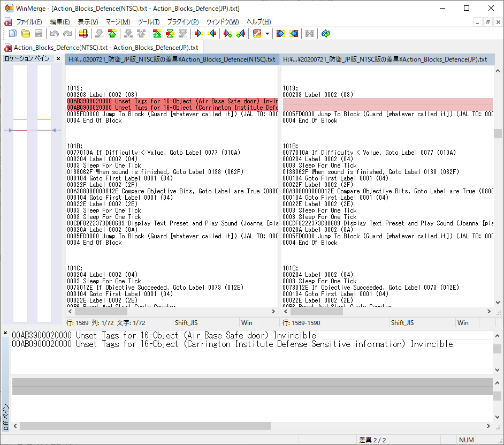Jump to previous difference with green up arrow

[x=112, y=34]
